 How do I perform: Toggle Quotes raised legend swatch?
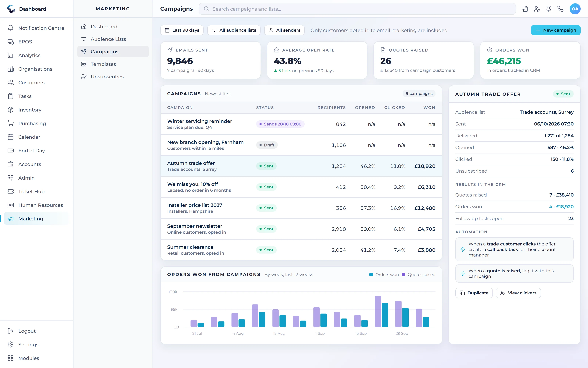tap(403, 275)
